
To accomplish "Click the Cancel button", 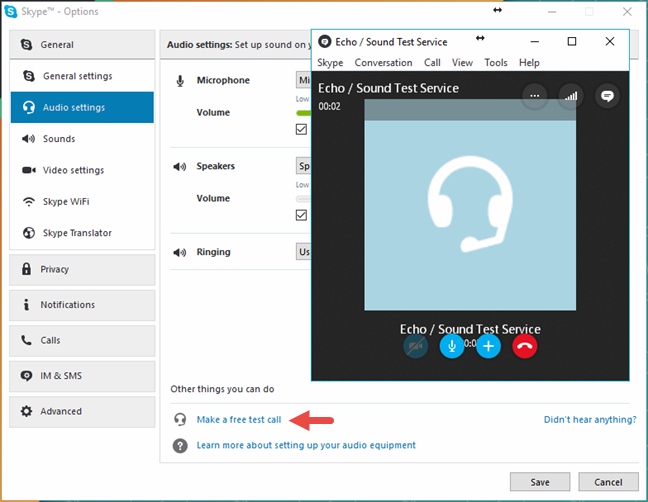I will (x=608, y=482).
